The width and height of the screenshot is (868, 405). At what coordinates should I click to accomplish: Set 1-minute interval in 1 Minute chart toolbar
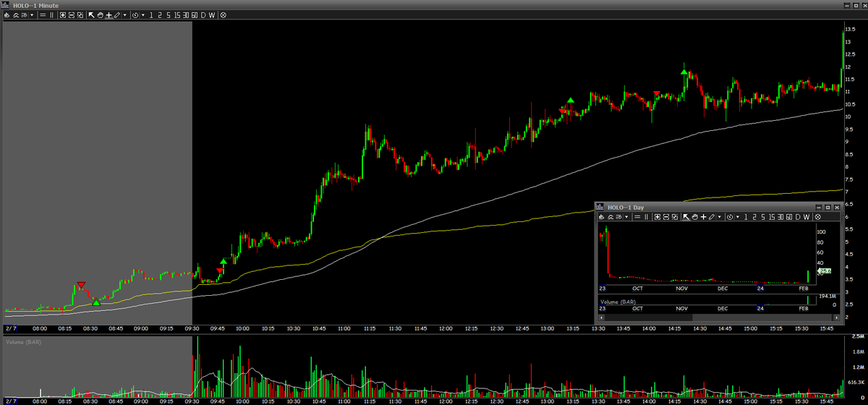(151, 14)
